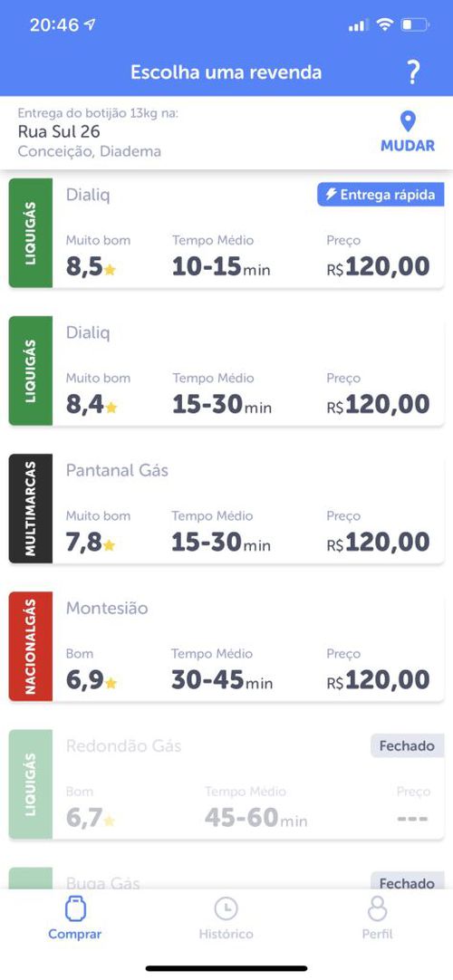Tap the Fechado badge on Redondão Gás
This screenshot has height=980, width=453.
[x=407, y=745]
